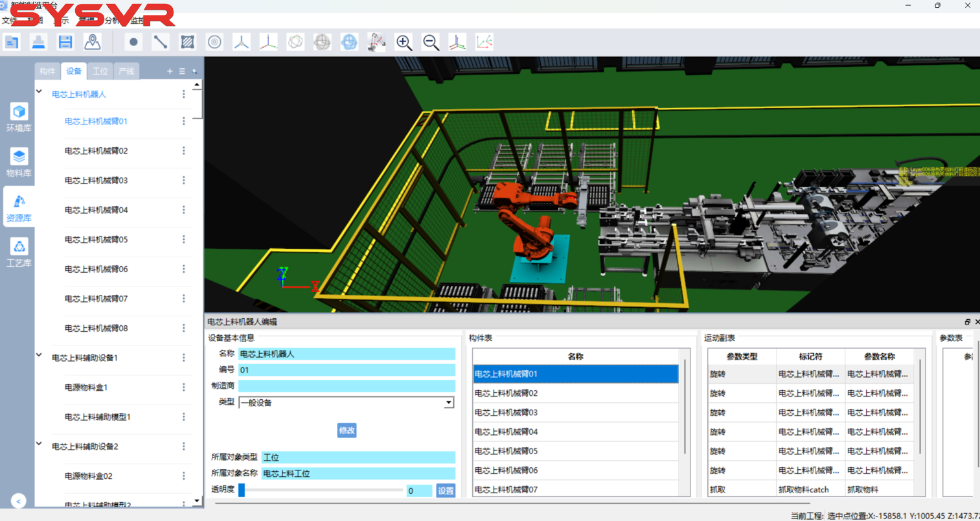This screenshot has height=521, width=980.
Task: Collapse the 电芯上料辅助设备1 tree node
Action: 40,355
